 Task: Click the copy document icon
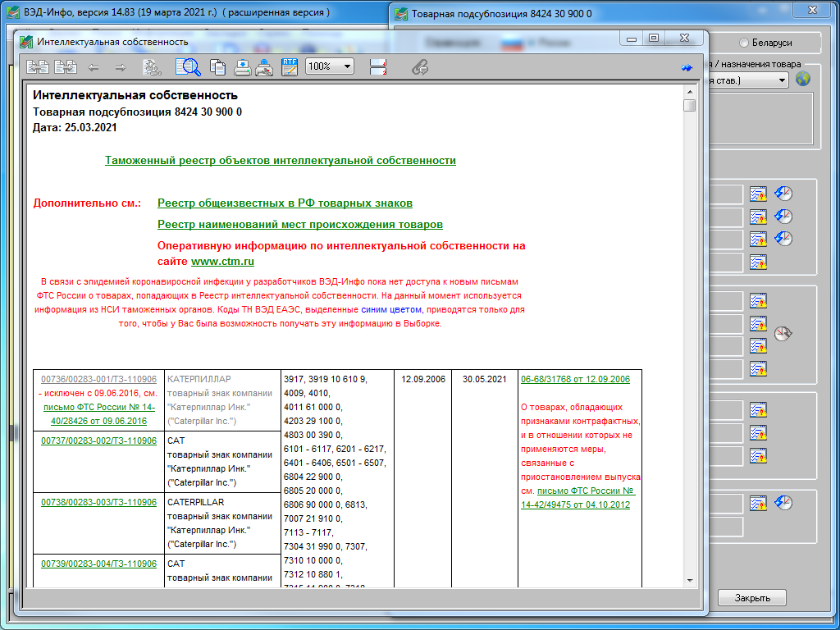click(x=217, y=67)
